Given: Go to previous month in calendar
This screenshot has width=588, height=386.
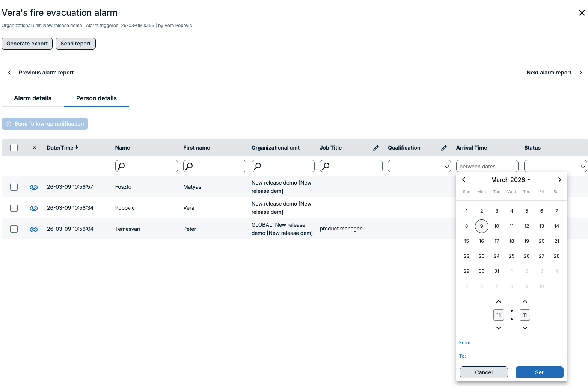Looking at the screenshot, I should pos(464,180).
